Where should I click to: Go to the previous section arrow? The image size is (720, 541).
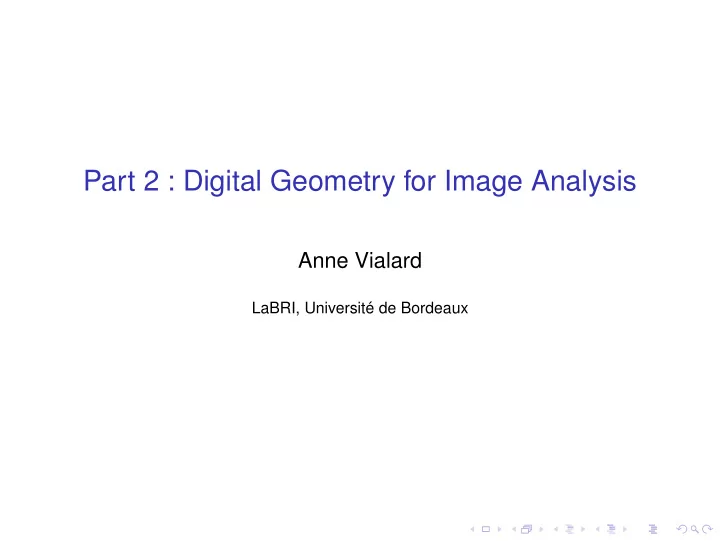[597, 529]
